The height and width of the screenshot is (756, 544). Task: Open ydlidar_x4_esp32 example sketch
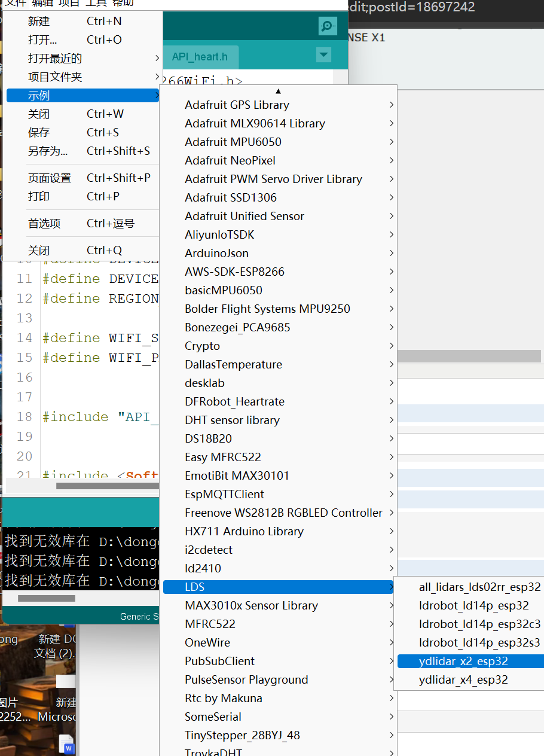point(470,680)
